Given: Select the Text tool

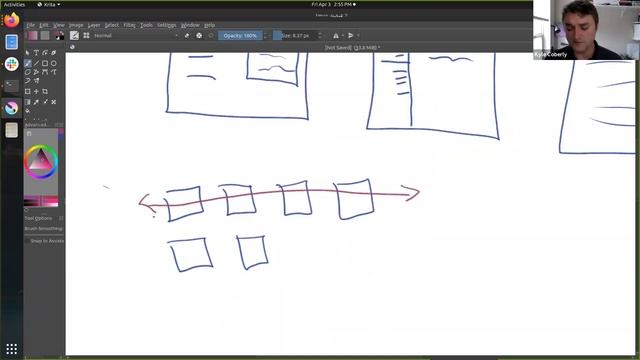Looking at the screenshot, I should point(36,53).
